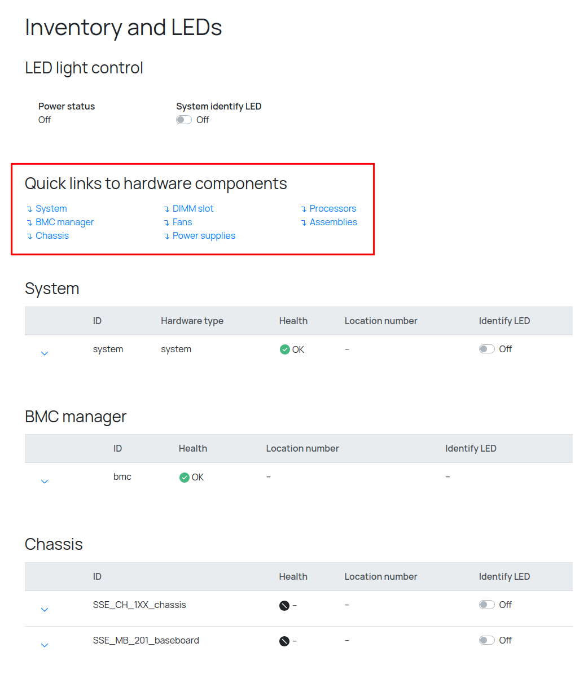
Task: Toggle the System identify LED switch
Action: [x=184, y=120]
